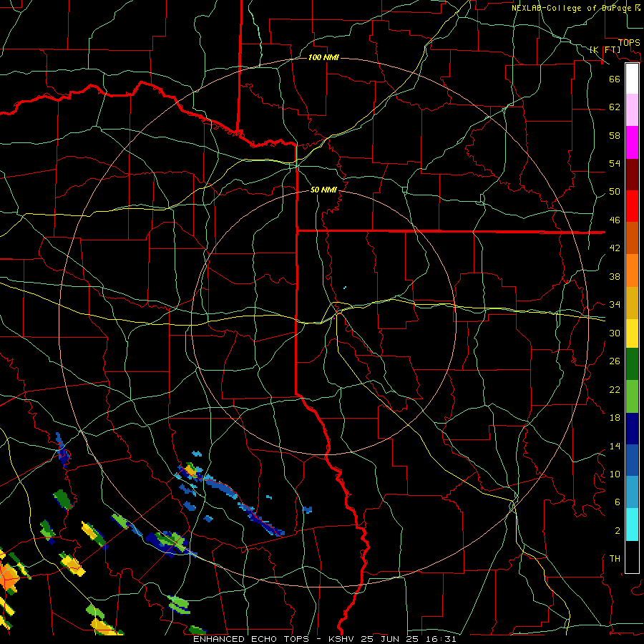
Task: Click the navy 14-18 legend swatch
Action: (x=632, y=429)
